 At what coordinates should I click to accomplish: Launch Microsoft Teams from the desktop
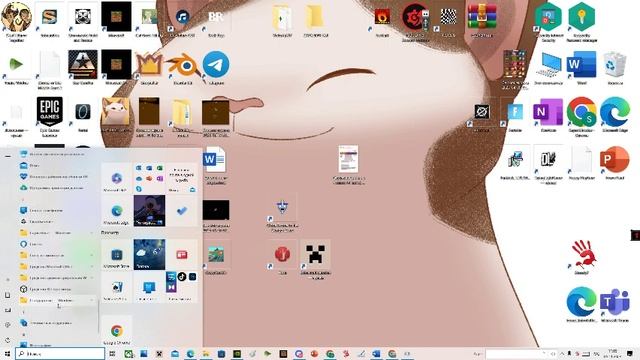(614, 302)
